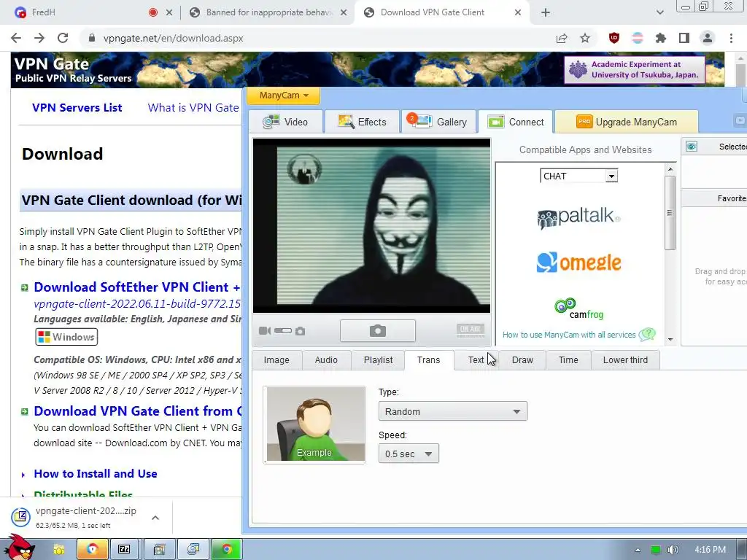The height and width of the screenshot is (560, 747).
Task: Open the 7-Zip taskbar icon
Action: pos(124,549)
